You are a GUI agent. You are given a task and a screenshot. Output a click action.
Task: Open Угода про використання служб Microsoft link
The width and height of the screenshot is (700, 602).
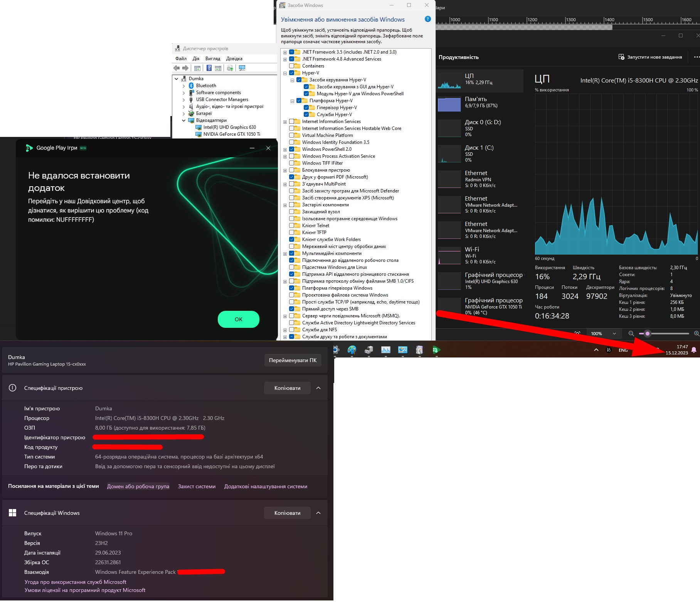(x=76, y=582)
